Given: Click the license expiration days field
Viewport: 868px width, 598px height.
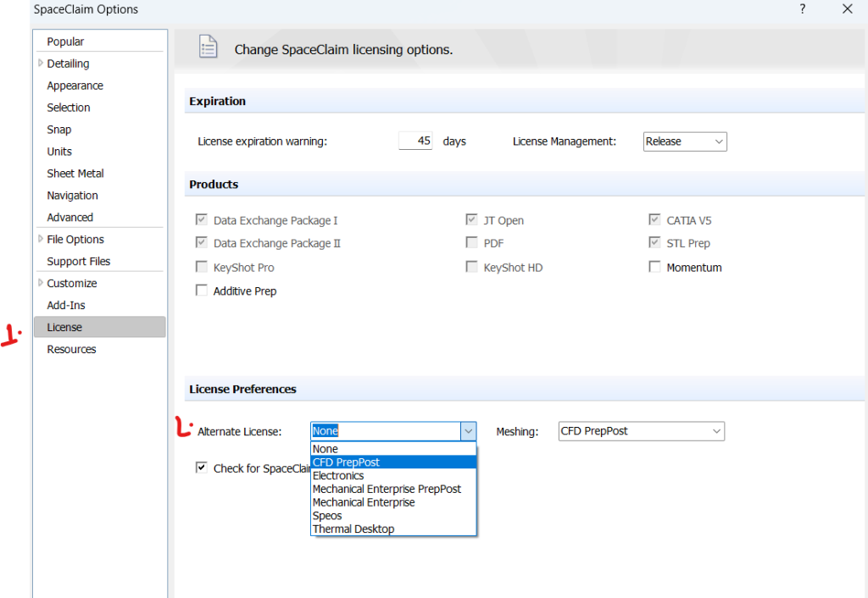Looking at the screenshot, I should point(415,141).
